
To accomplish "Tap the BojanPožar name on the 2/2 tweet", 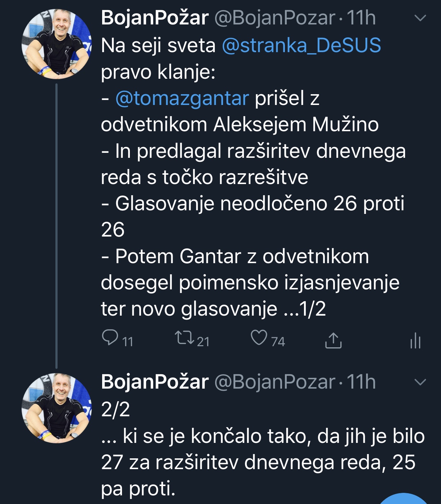I will [x=155, y=382].
